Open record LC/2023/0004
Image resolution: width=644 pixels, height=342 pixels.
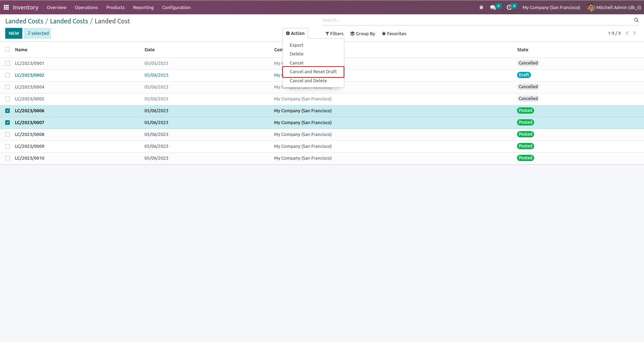30,87
